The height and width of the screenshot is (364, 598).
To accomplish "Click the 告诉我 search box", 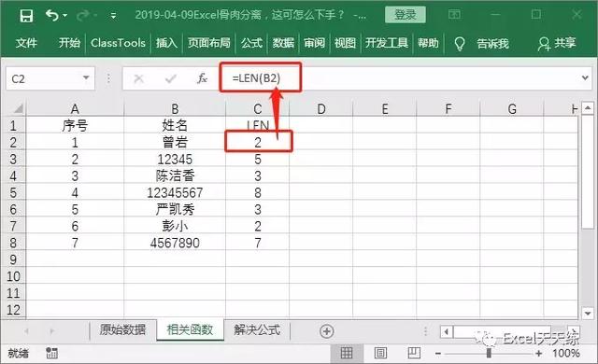I will (492, 44).
